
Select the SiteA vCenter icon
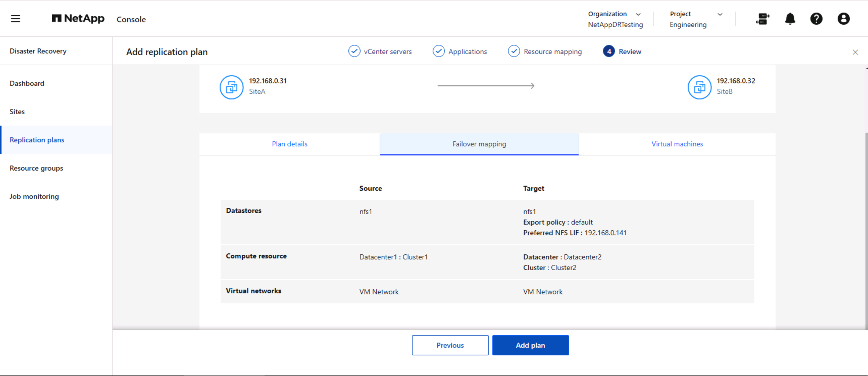[232, 87]
